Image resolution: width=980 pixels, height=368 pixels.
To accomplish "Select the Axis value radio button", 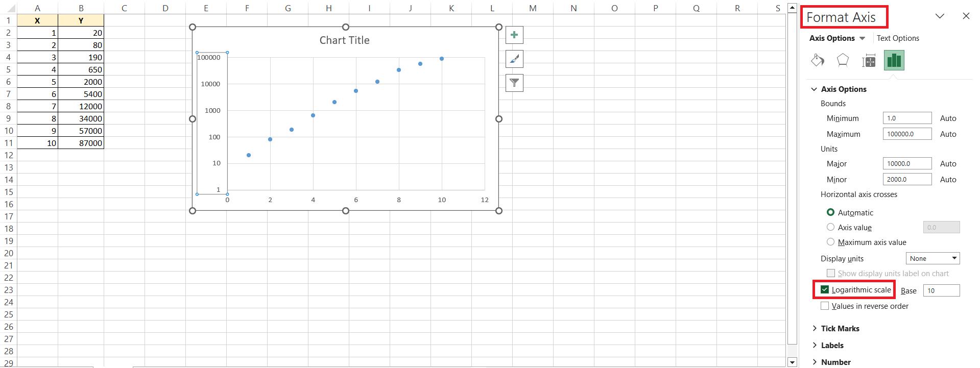I will coord(830,227).
